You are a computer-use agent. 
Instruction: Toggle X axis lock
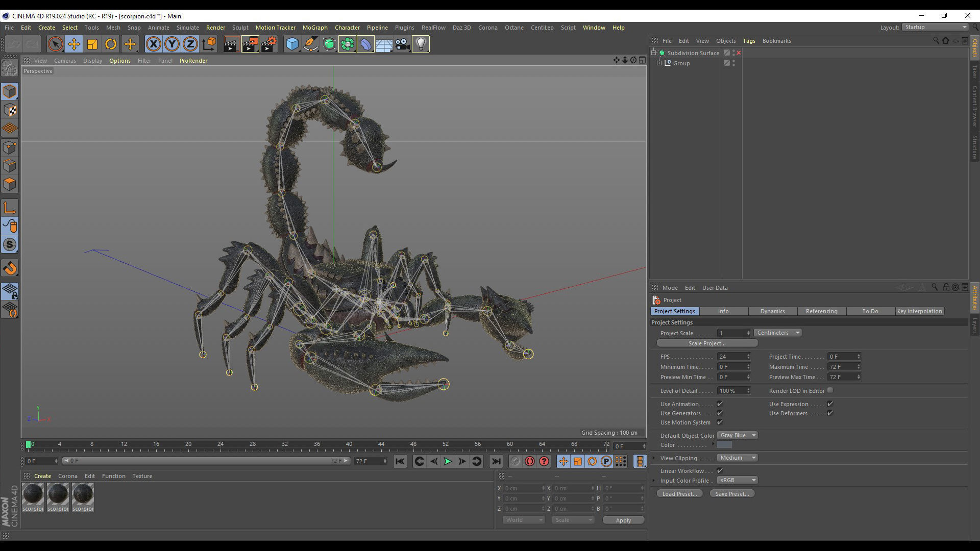pyautogui.click(x=153, y=44)
